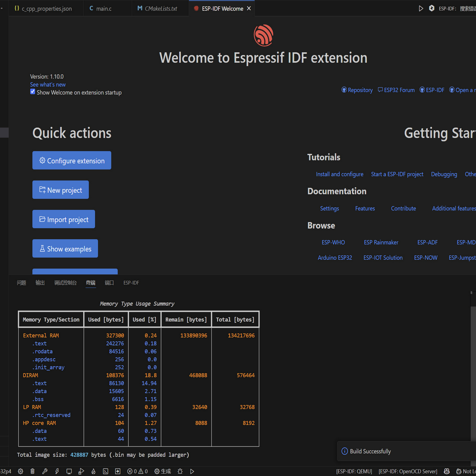This screenshot has height=476, width=476.
Task: Open the Debugging tutorial link
Action: point(444,174)
